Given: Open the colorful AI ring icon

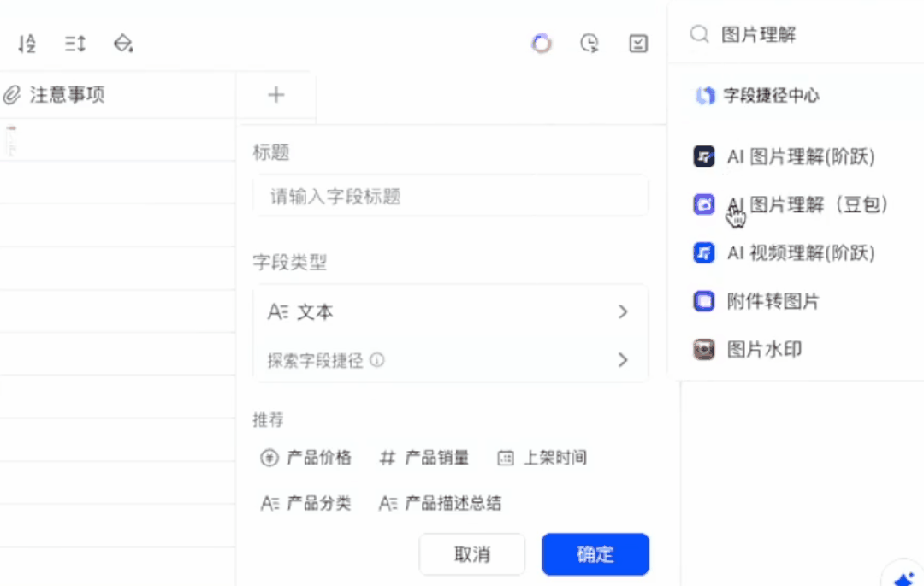Looking at the screenshot, I should (x=542, y=44).
